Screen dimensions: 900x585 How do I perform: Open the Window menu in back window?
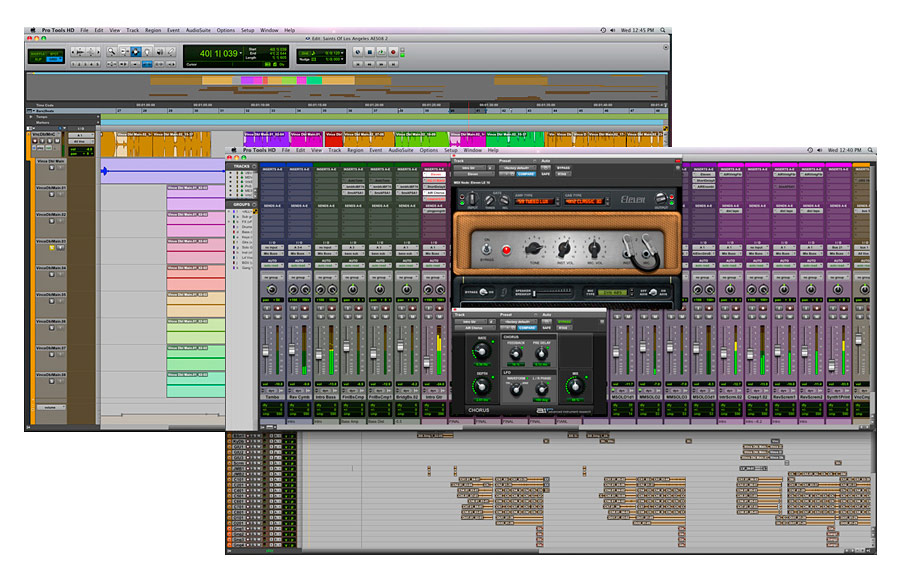(269, 30)
